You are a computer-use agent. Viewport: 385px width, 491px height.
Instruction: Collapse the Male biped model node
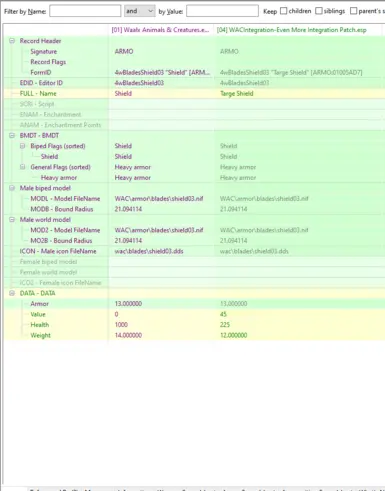point(12,188)
